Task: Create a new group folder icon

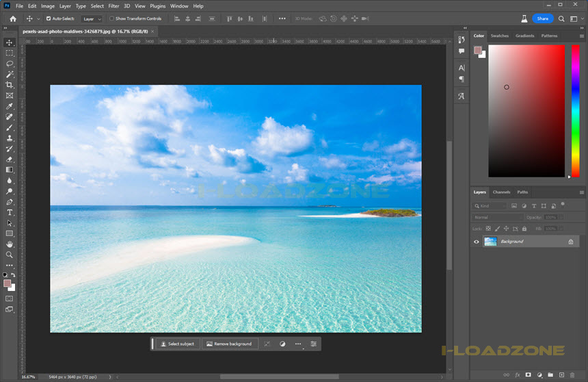Action: coord(550,375)
